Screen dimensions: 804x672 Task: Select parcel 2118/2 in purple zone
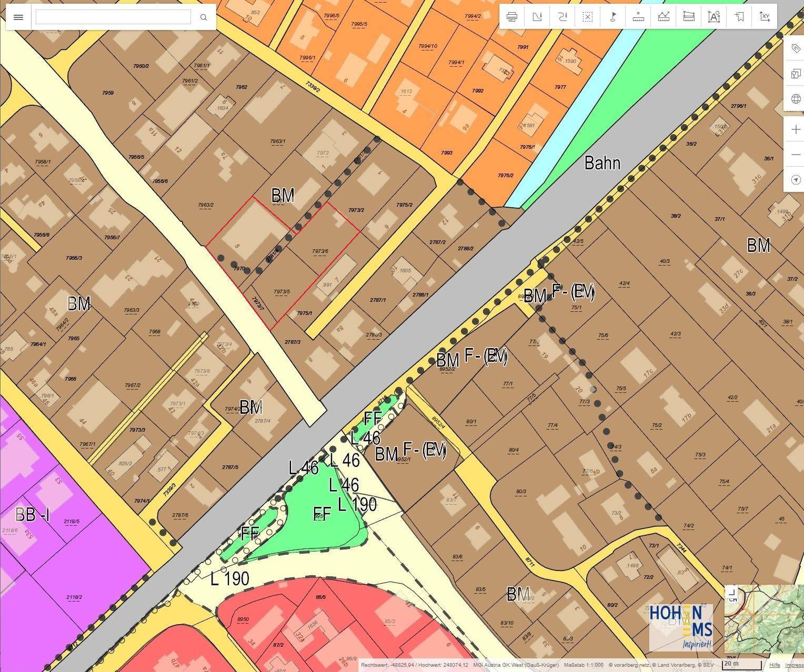coord(74,597)
